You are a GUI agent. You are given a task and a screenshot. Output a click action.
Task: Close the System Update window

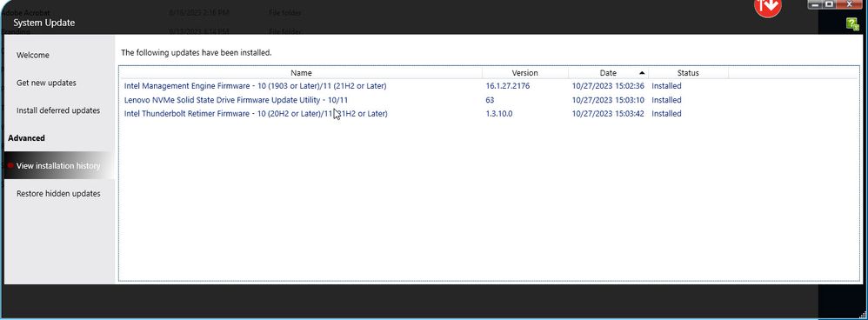click(x=850, y=4)
